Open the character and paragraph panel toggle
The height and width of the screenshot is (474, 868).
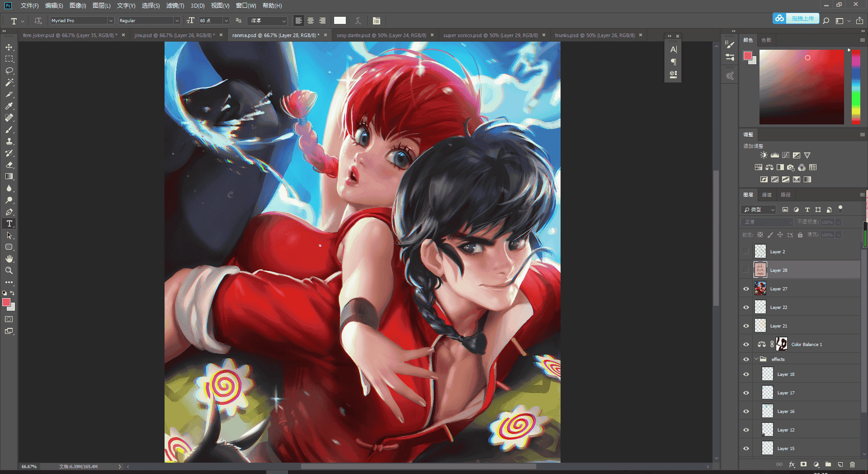376,21
